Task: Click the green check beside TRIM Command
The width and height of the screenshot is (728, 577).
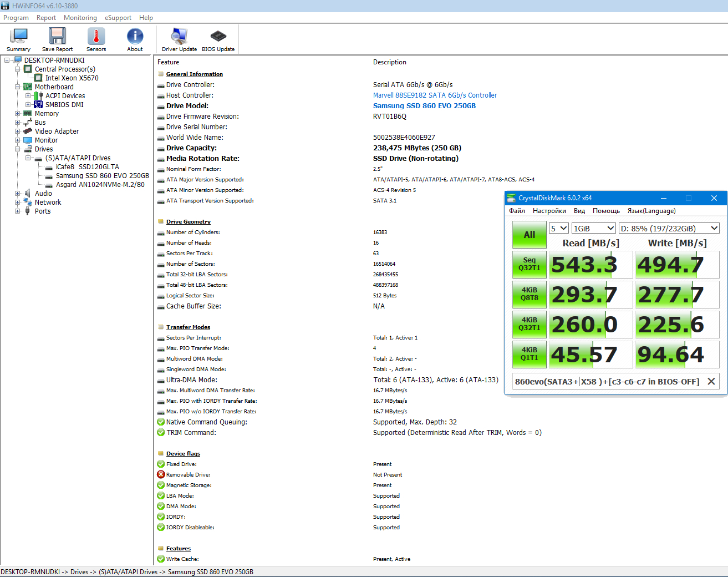Action: tap(161, 433)
